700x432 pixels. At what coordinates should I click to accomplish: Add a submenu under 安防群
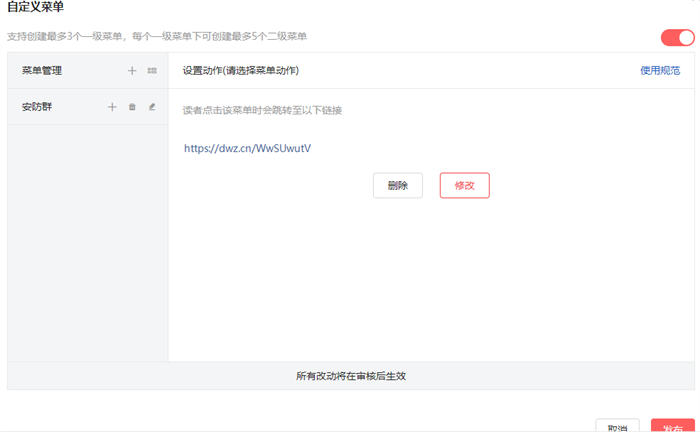point(112,107)
